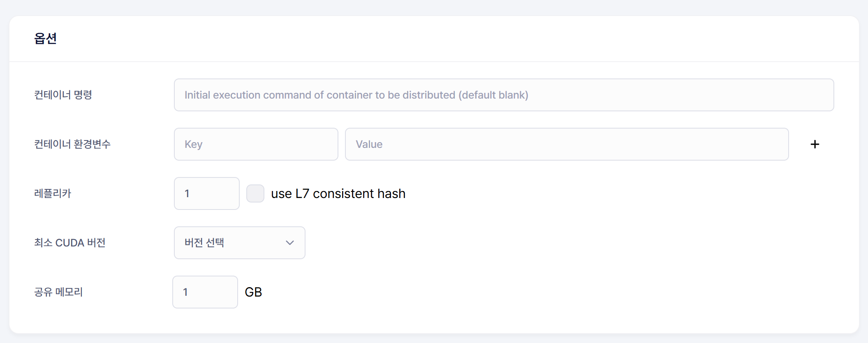Click the 'use L7 consistent hash' label text
This screenshot has width=868, height=343.
point(338,193)
